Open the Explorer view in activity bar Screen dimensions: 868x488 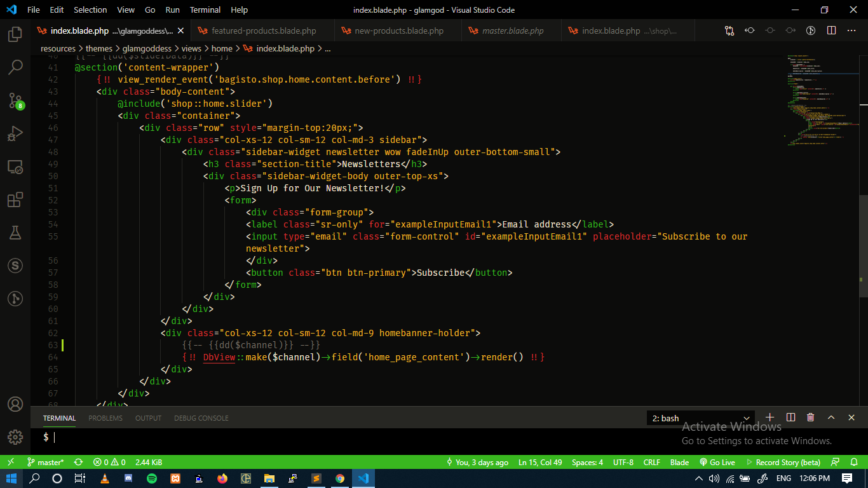point(15,34)
